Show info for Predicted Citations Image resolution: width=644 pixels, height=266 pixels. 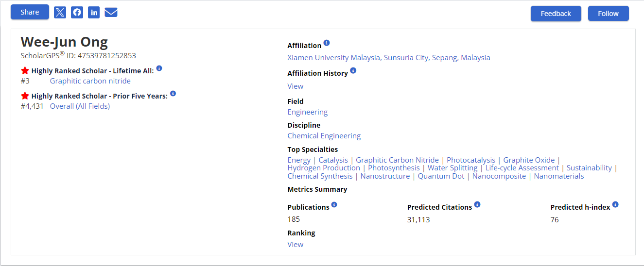[x=477, y=205]
